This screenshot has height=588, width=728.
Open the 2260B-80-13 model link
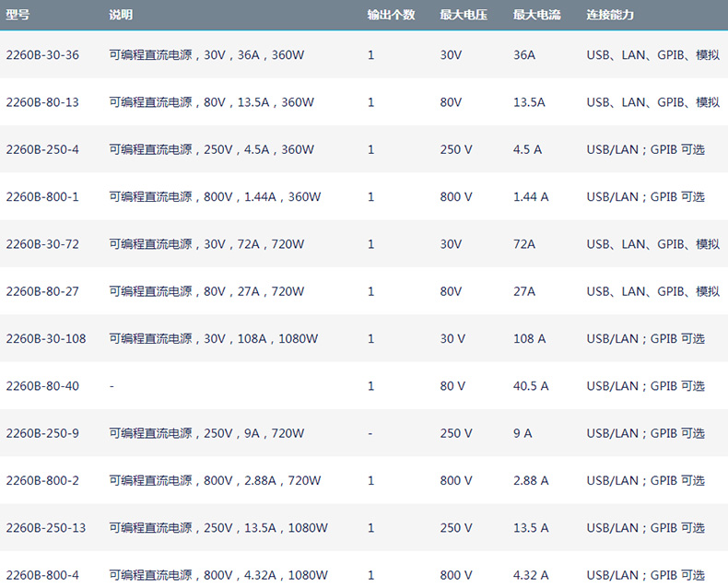pos(42,102)
